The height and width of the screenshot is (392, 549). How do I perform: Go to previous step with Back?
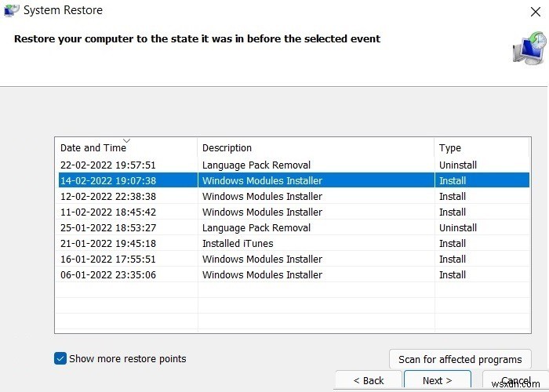coord(369,380)
